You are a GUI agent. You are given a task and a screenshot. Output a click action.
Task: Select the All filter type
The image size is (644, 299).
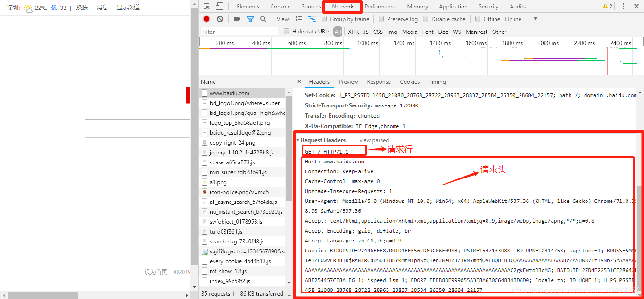pyautogui.click(x=338, y=32)
